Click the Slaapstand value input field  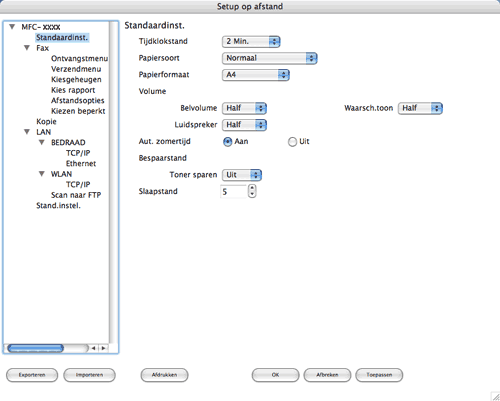tap(233, 191)
